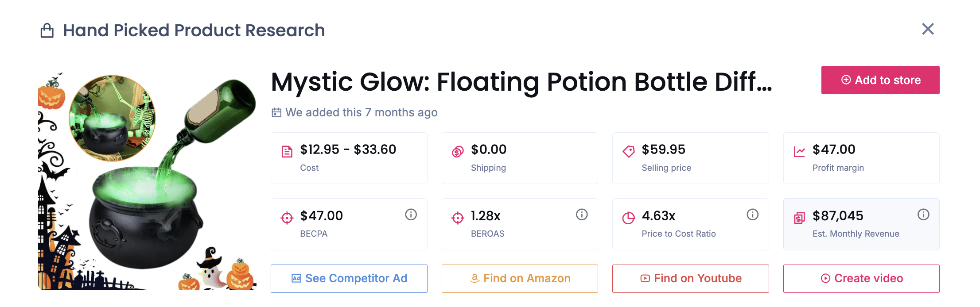
Task: Click Add to store
Action: pos(880,80)
